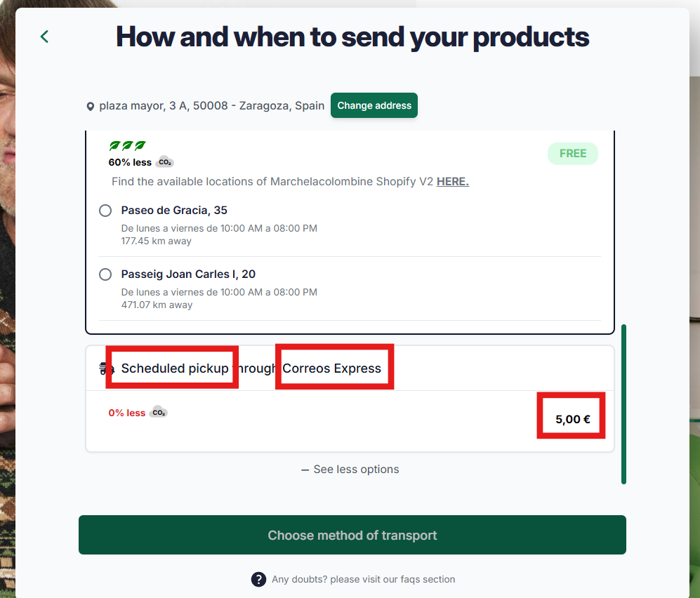Select the Passeig Joan Carles I, 20 radio button
The image size is (700, 598).
105,274
